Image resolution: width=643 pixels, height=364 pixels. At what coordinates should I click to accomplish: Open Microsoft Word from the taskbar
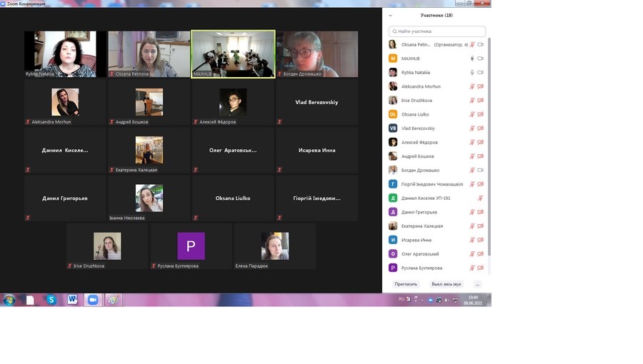tap(72, 300)
